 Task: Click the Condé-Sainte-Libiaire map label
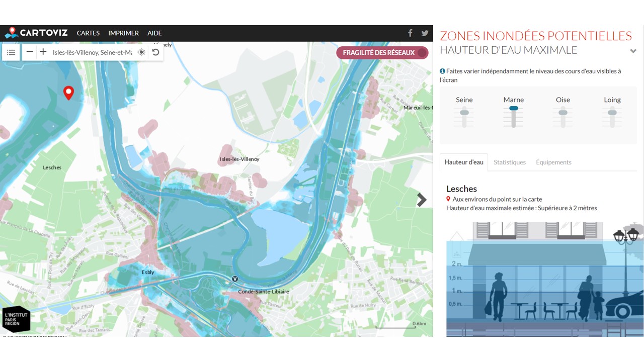pos(264,292)
